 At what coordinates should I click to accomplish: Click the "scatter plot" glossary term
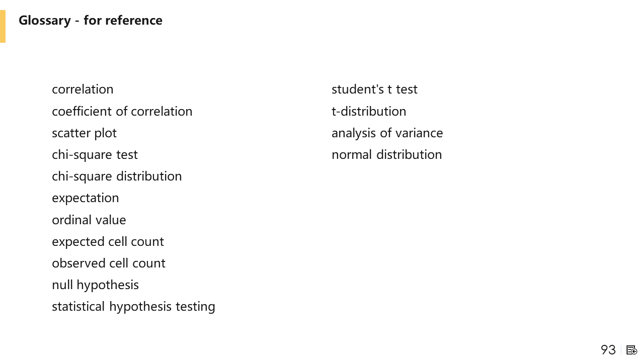tap(84, 133)
